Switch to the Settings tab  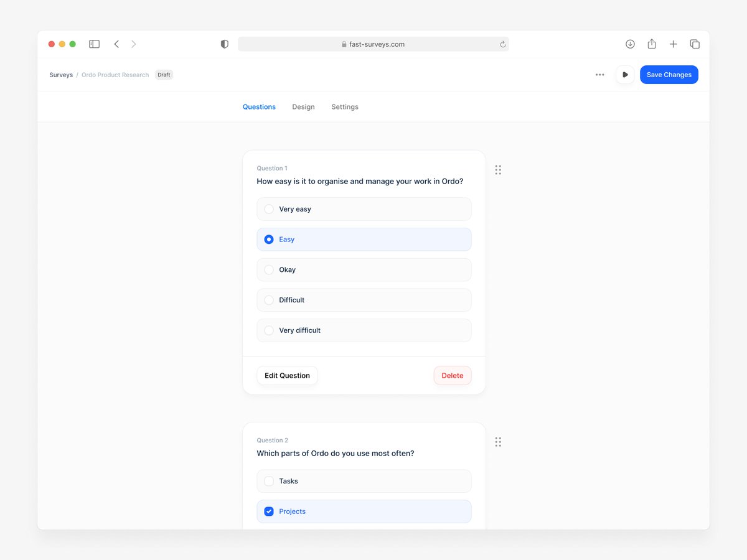345,107
